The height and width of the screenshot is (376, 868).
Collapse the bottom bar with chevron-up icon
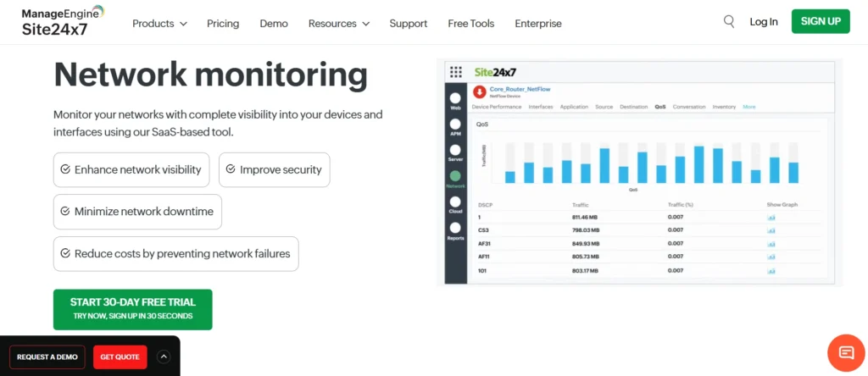coord(164,357)
